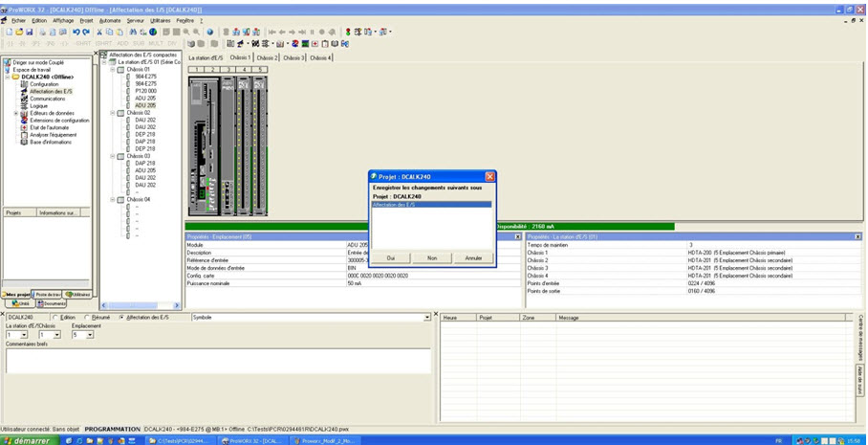Screen dimensions: 868x445
Task: Click the blue Help question icon
Action: click(209, 33)
